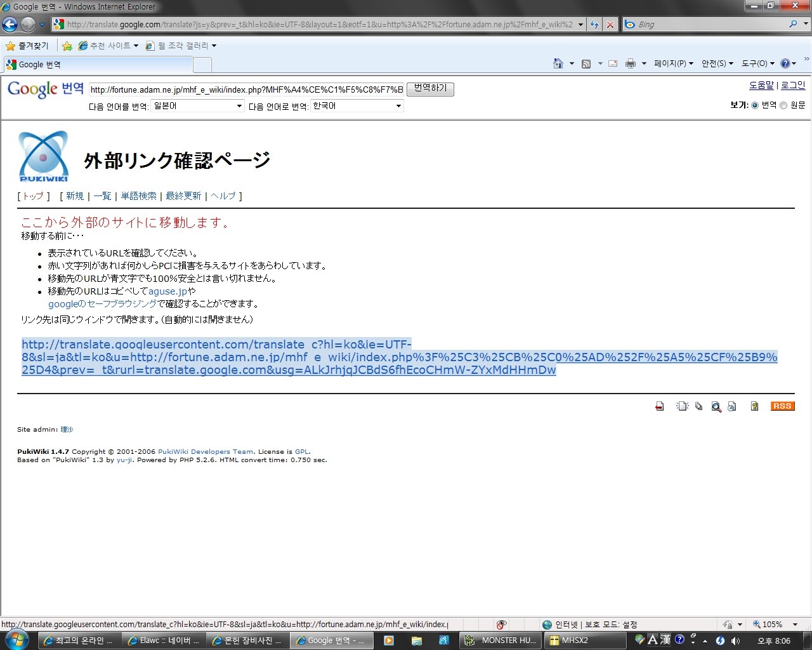The width and height of the screenshot is (812, 650).
Task: Click the 번역하기 translate button
Action: pyautogui.click(x=430, y=88)
